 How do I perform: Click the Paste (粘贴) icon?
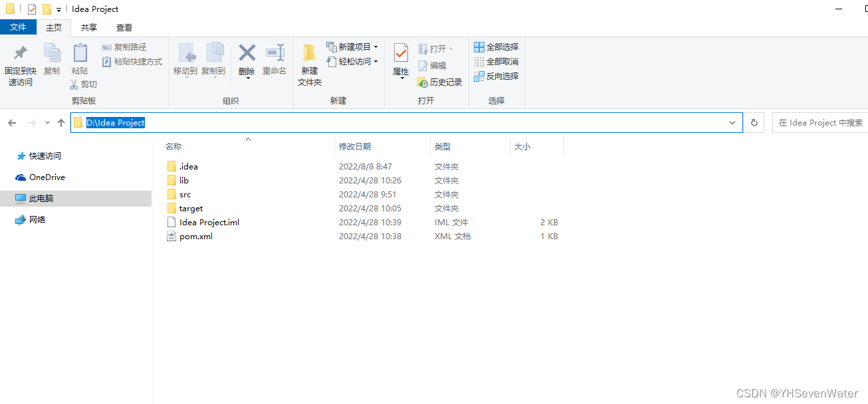[80, 56]
